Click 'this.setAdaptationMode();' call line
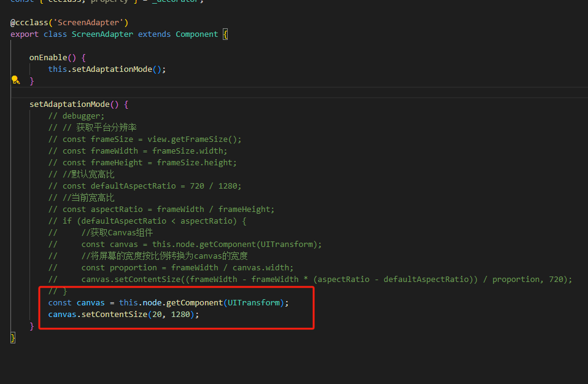588x384 pixels. 107,69
